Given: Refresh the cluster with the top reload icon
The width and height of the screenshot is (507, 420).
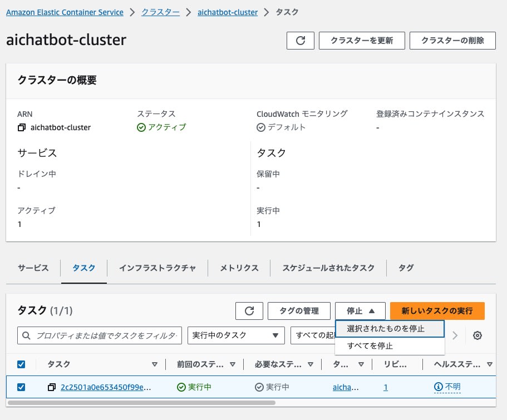Looking at the screenshot, I should click(x=300, y=41).
